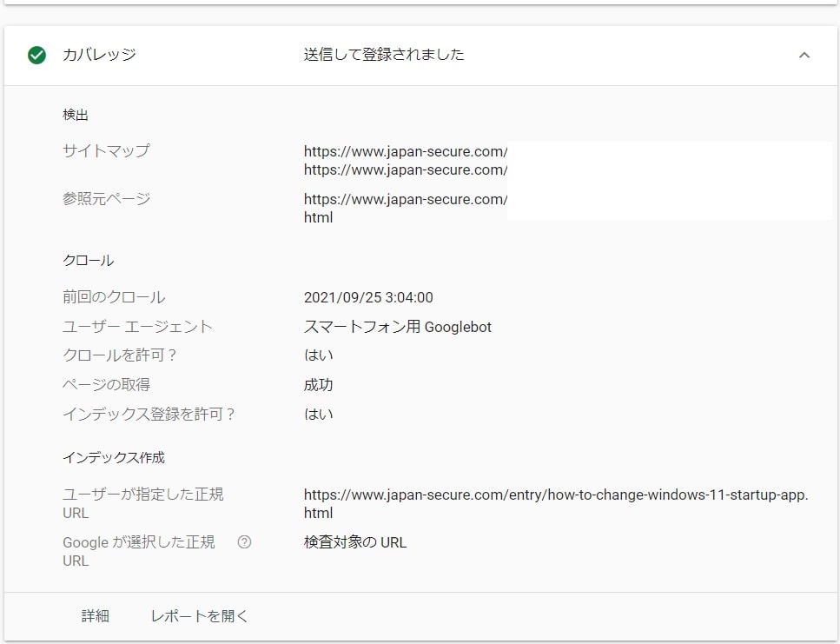Image resolution: width=840 pixels, height=644 pixels.
Task: Click the ユーザー エージェント label
Action: tap(137, 326)
